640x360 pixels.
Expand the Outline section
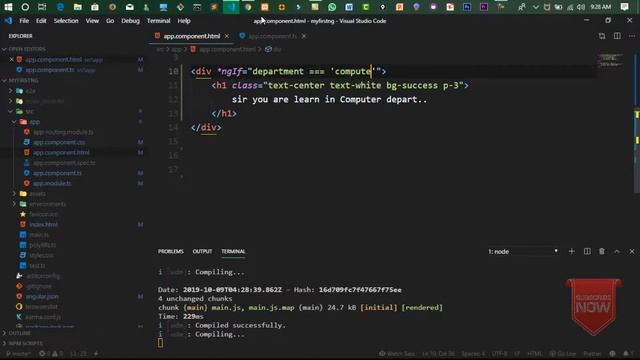(19, 333)
